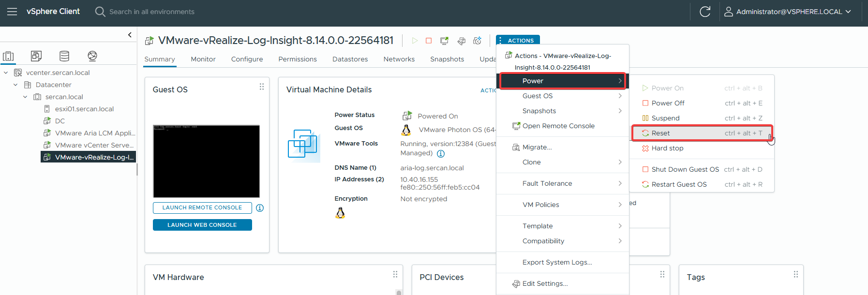Click the Launch Remote Console button
Viewport: 868px width, 295px height.
click(202, 208)
